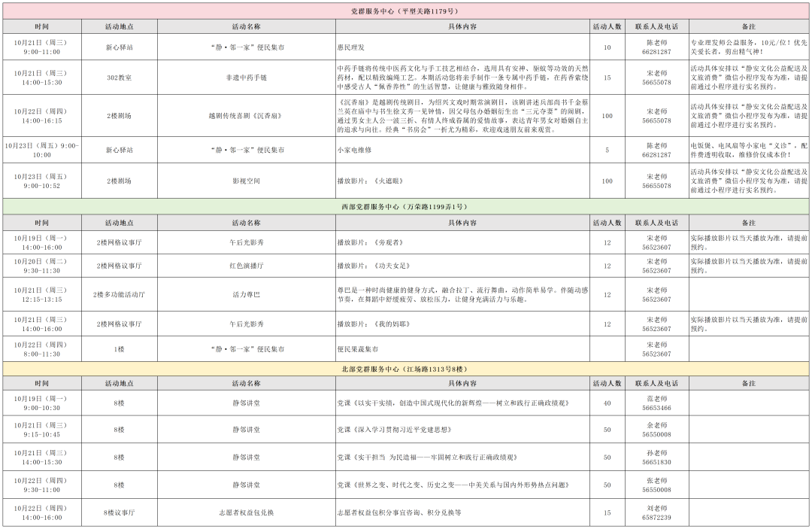Select the cell "播放影片：《旁观者》"
Image resolution: width=812 pixels, height=529 pixels.
(462, 242)
